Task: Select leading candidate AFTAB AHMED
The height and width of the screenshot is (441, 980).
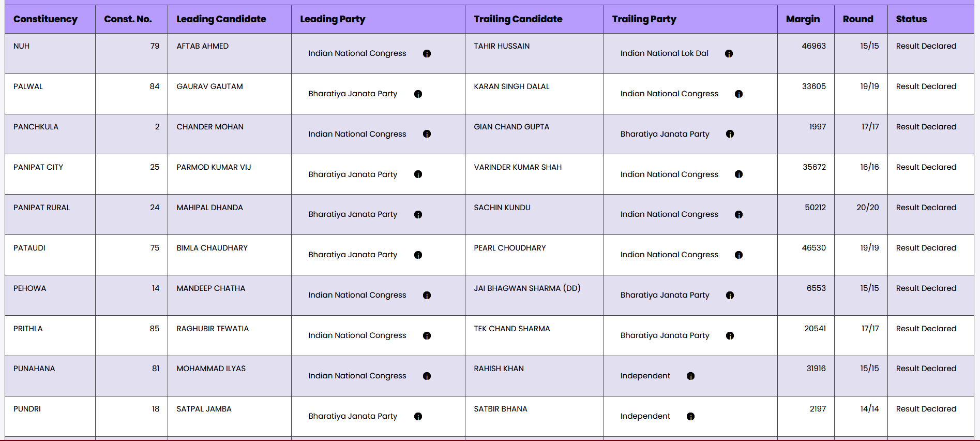Action: click(x=202, y=46)
